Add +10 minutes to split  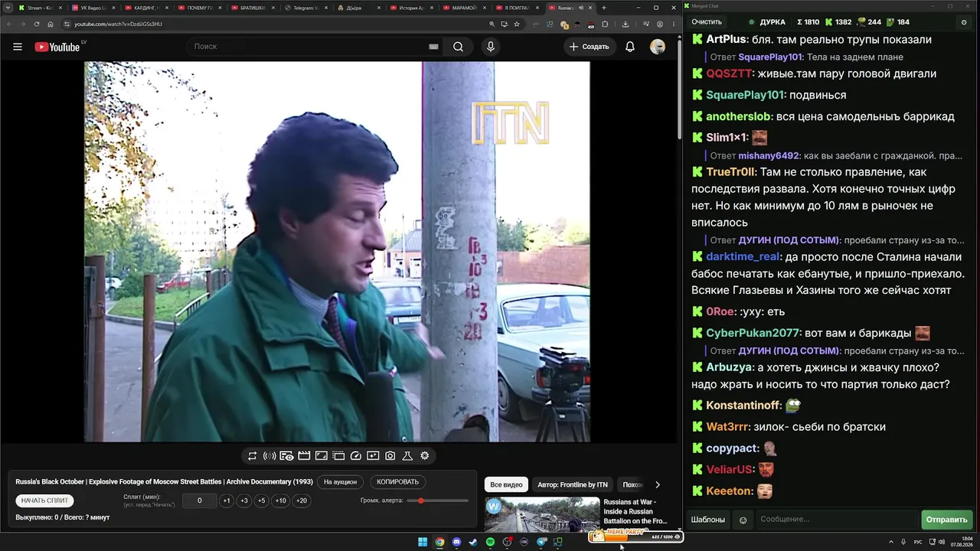click(281, 500)
